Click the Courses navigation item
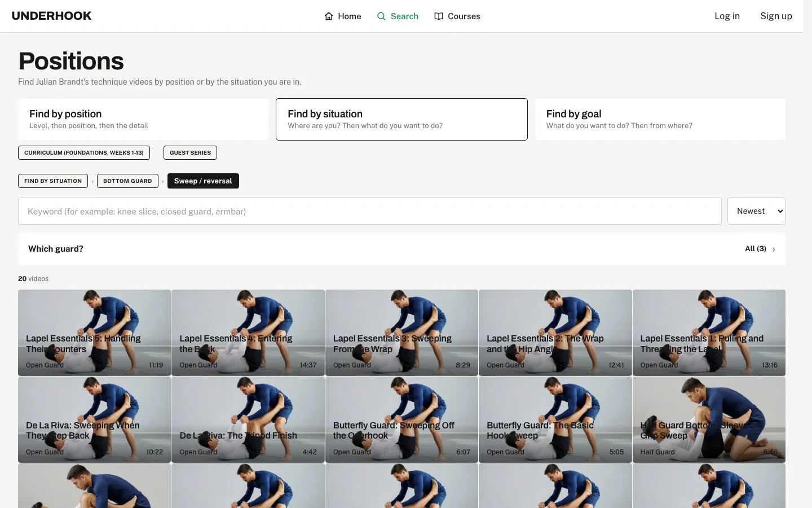Viewport: 812px width, 508px height. click(457, 16)
